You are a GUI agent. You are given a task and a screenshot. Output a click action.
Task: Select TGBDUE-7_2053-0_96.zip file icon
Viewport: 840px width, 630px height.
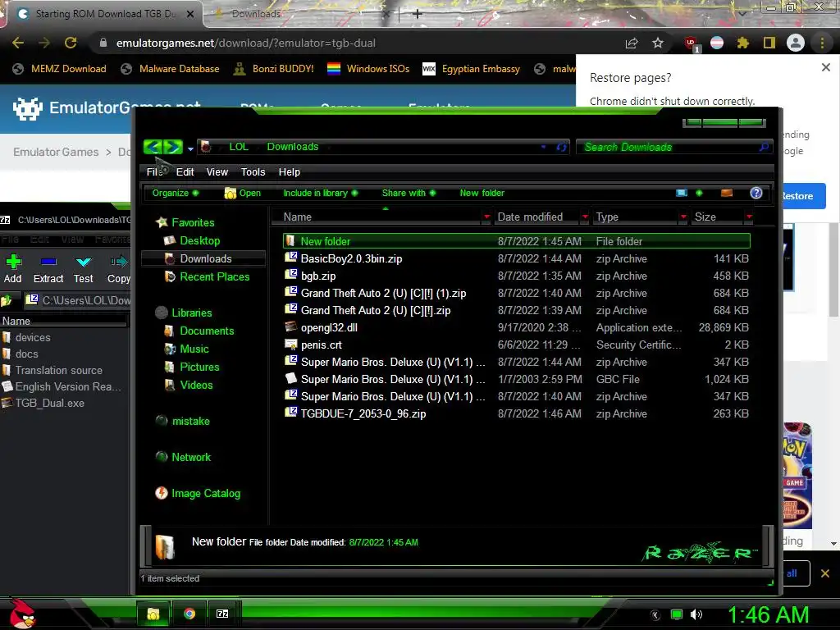(x=291, y=413)
